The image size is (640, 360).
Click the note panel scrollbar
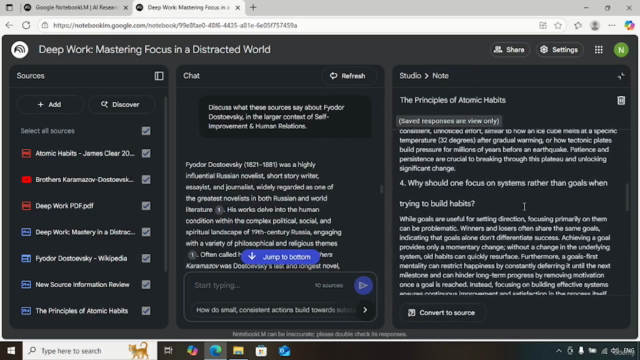(x=628, y=197)
